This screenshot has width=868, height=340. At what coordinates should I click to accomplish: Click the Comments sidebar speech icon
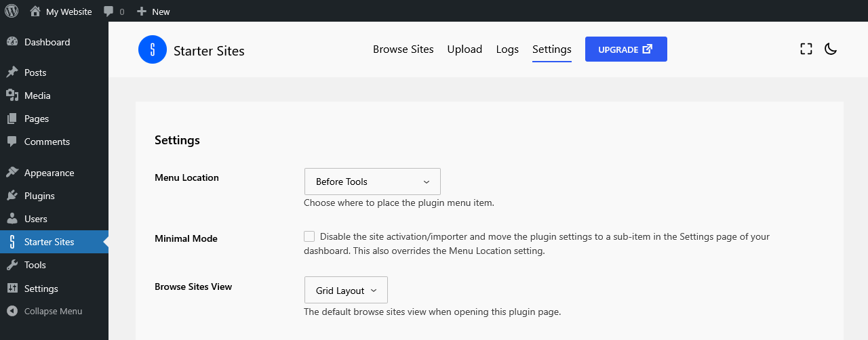(12, 142)
